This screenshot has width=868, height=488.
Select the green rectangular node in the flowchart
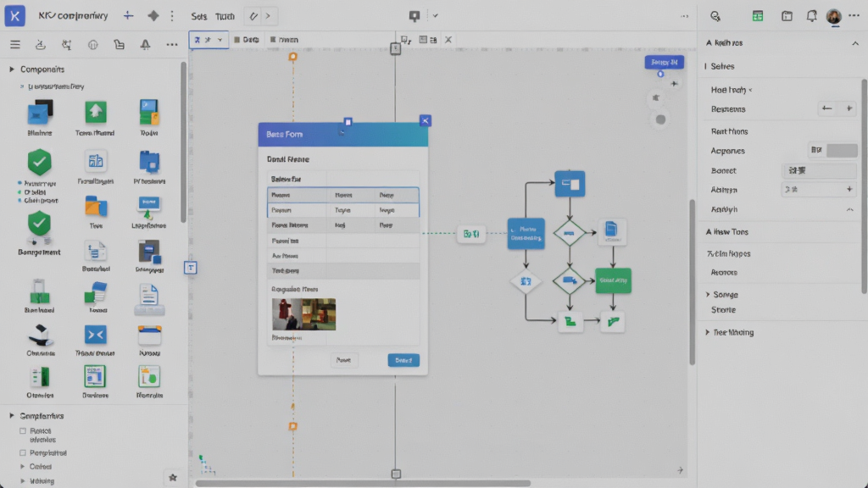click(613, 280)
